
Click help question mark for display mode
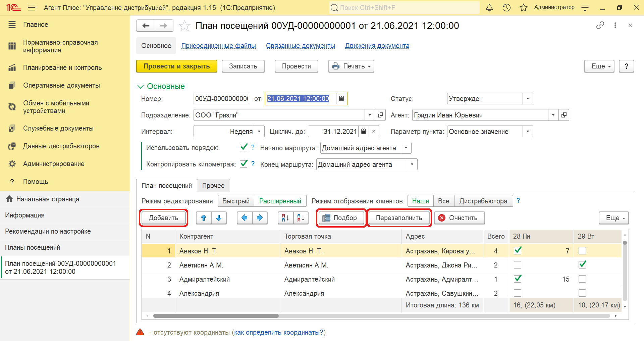[x=518, y=201]
